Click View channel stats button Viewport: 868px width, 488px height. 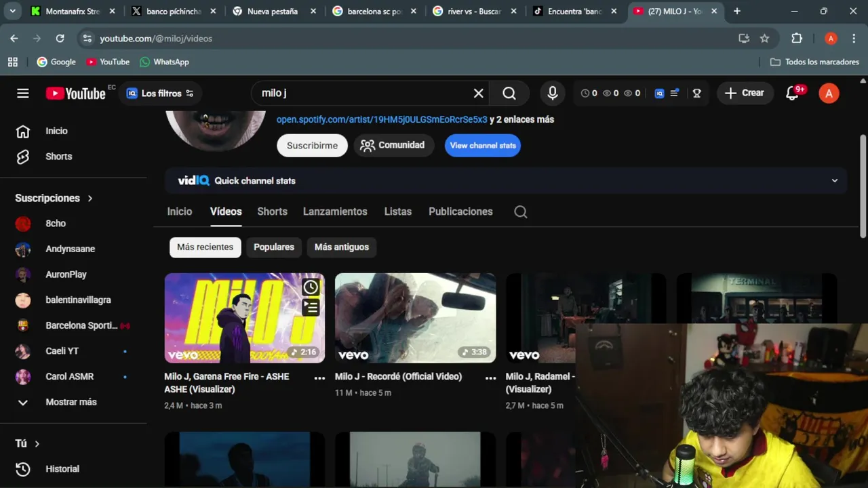pos(483,146)
